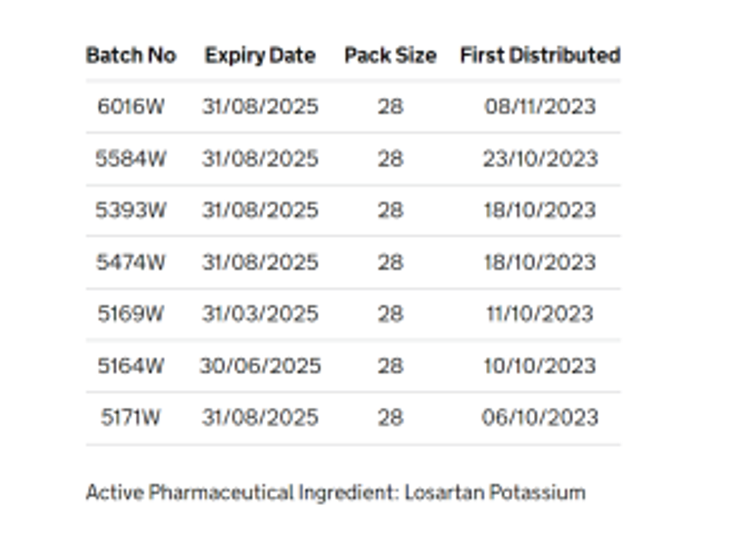Select batch number 5169W
The image size is (756, 549).
[130, 314]
